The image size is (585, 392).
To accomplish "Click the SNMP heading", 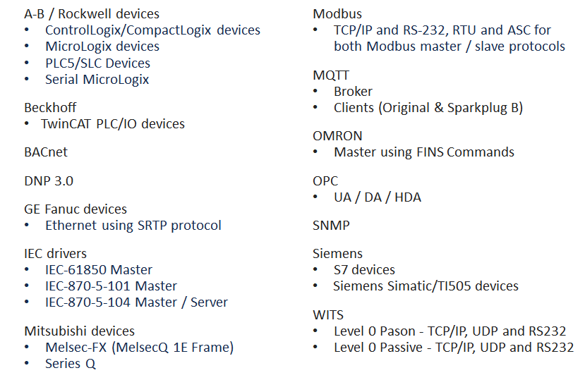I will click(x=331, y=226).
